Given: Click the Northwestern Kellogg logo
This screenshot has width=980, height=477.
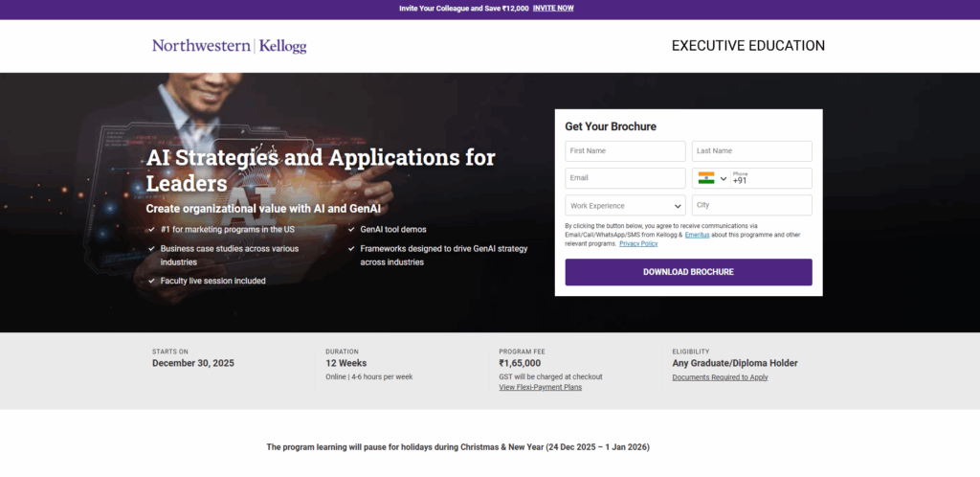Looking at the screenshot, I should 229,46.
